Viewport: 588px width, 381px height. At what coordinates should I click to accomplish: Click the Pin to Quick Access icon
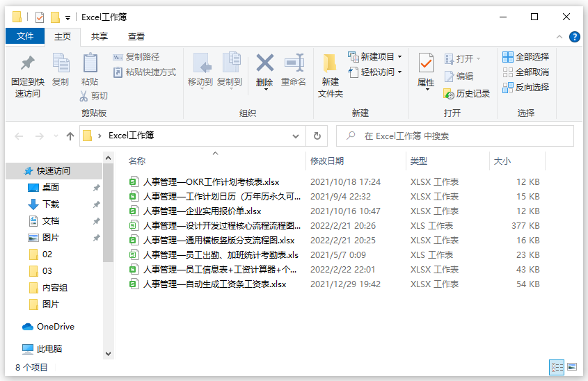point(27,63)
